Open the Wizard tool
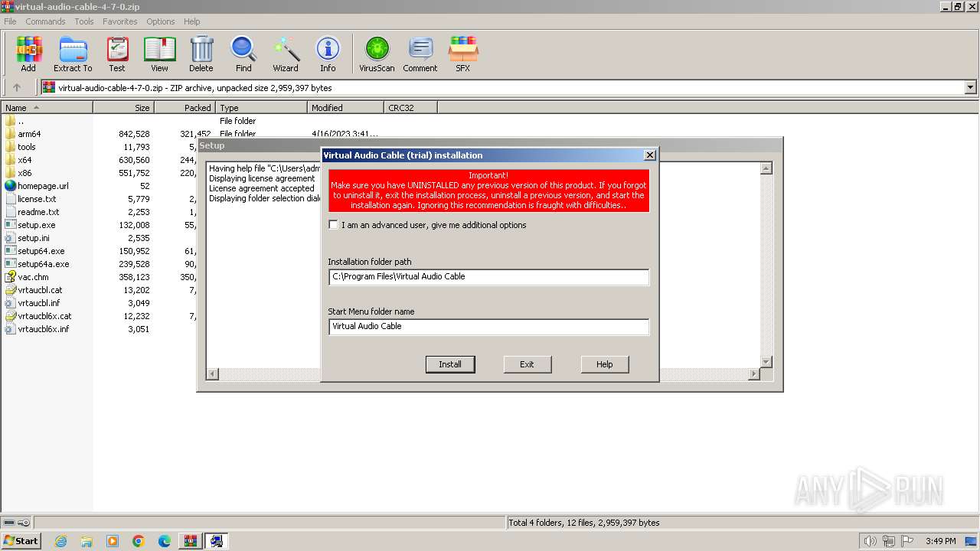 (x=286, y=54)
